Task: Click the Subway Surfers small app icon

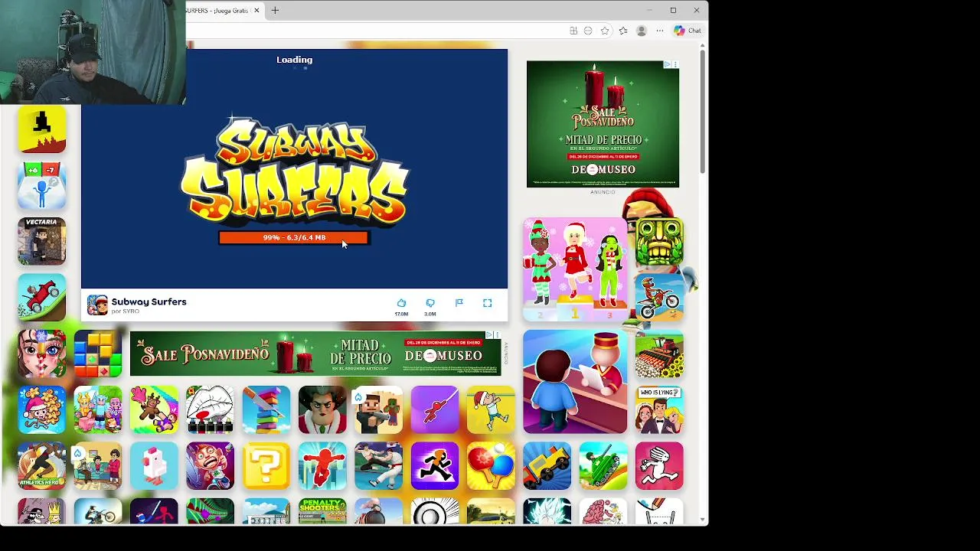Action: pos(97,305)
